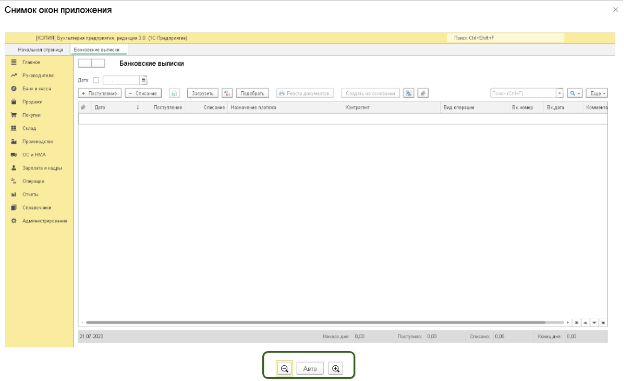The height and width of the screenshot is (381, 624).
Task: Click the Производство factory icon
Action: pyautogui.click(x=14, y=141)
